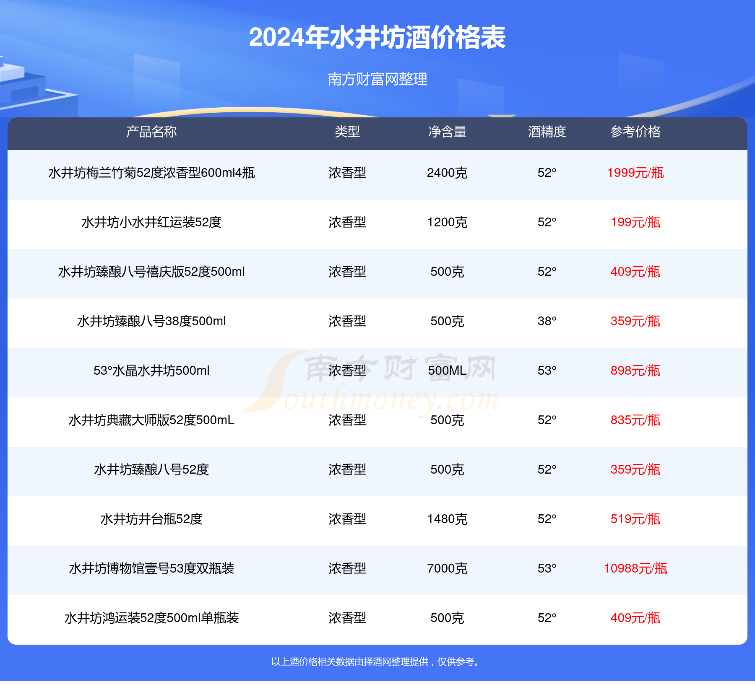The width and height of the screenshot is (755, 700).
Task: Select product 水井坊臻酿八号禧庆版52度500ml
Action: coord(151,272)
